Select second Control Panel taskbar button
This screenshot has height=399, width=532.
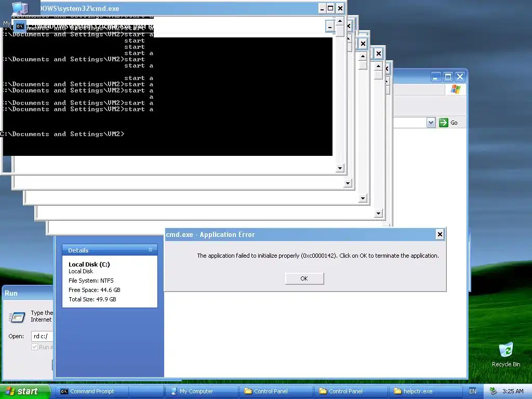[x=350, y=391]
